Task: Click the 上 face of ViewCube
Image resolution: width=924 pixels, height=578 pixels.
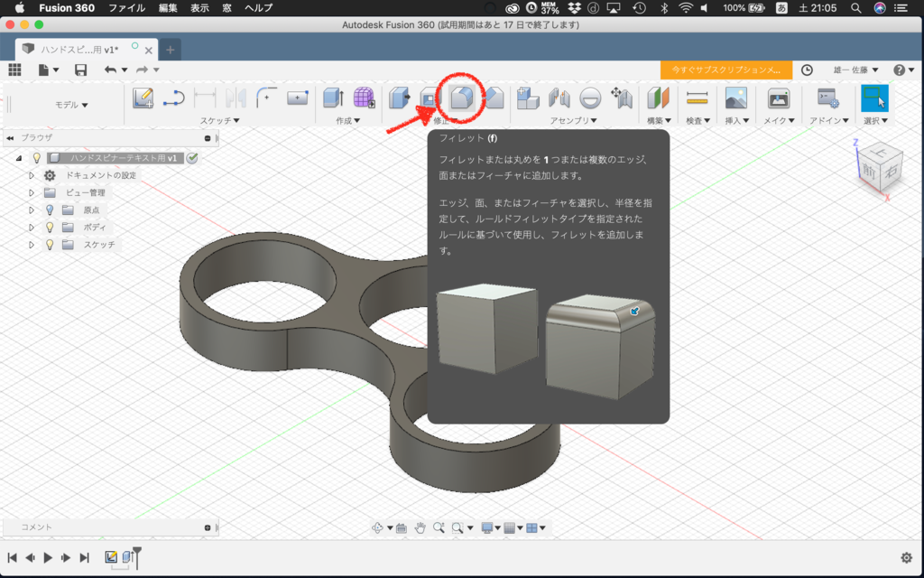Action: [879, 151]
